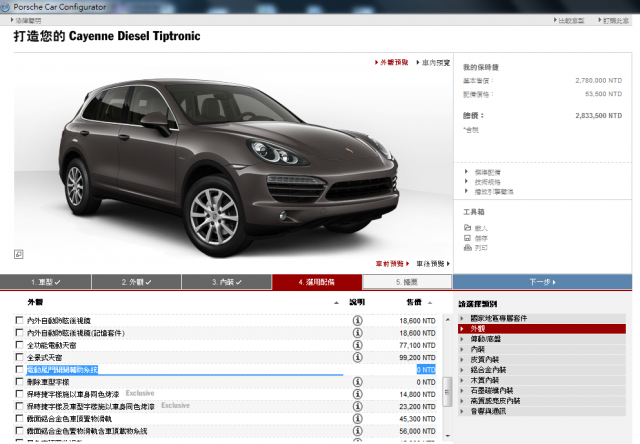Open info icon on the 23,200 NTD row

pos(357,406)
